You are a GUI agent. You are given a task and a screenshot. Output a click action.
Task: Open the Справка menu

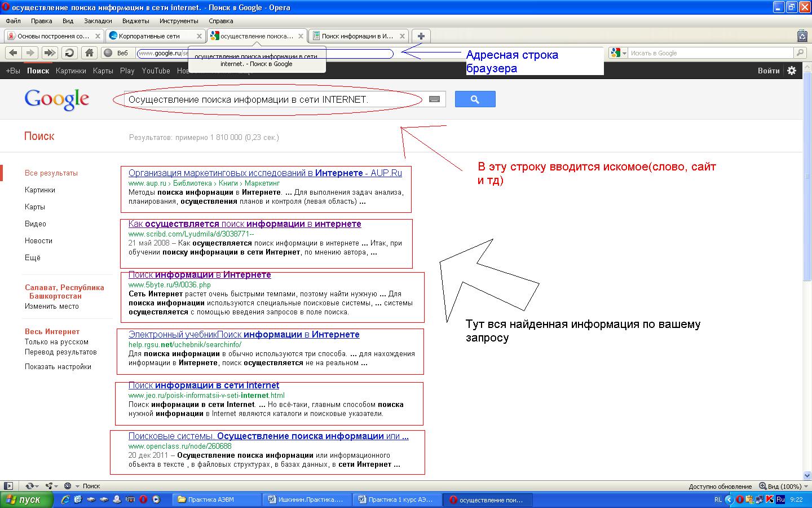[220, 21]
